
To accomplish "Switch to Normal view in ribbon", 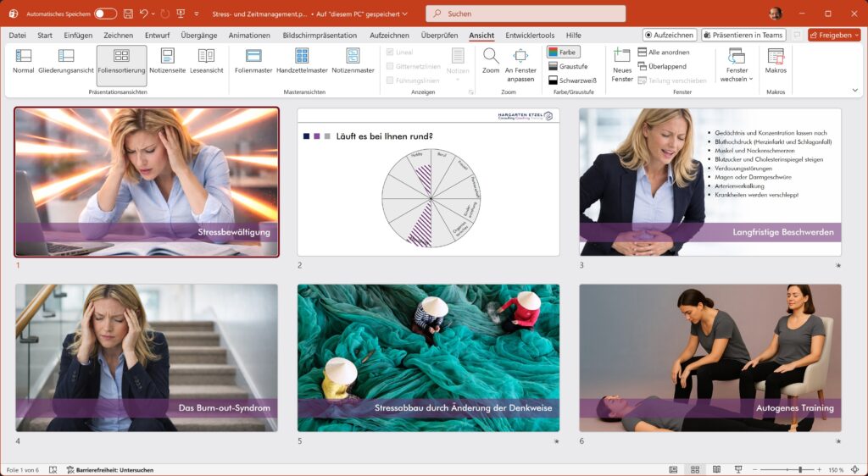I will pos(23,61).
